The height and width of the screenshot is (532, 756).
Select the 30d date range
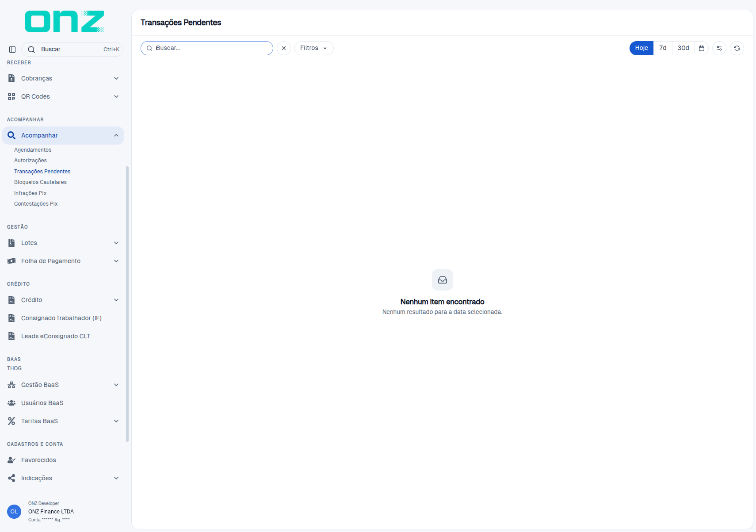coord(683,48)
